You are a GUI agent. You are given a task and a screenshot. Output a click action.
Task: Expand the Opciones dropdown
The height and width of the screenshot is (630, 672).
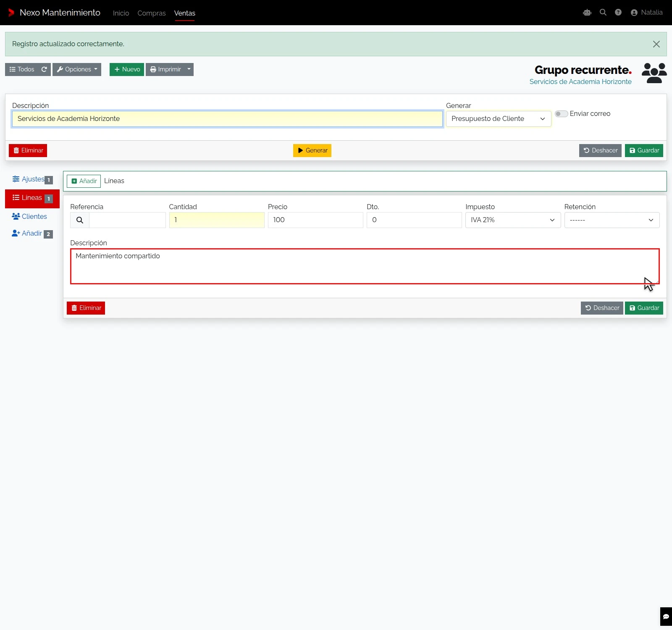(77, 69)
